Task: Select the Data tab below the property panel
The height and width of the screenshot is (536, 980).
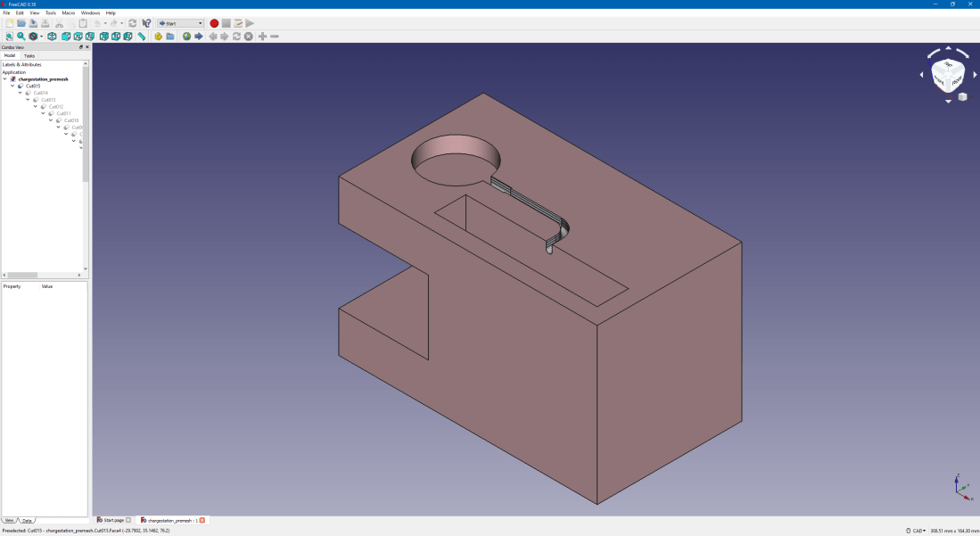Action: [x=28, y=520]
